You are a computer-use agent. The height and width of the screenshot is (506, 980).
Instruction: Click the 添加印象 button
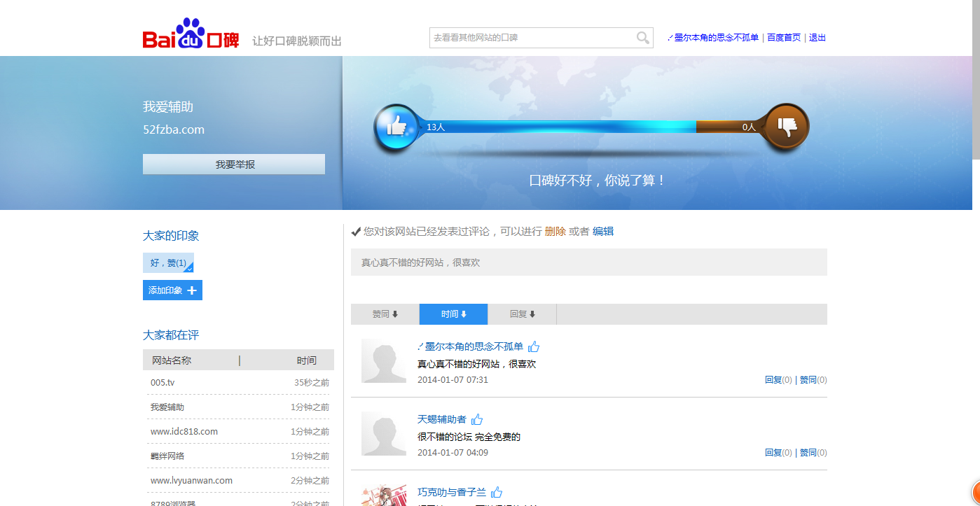(172, 290)
